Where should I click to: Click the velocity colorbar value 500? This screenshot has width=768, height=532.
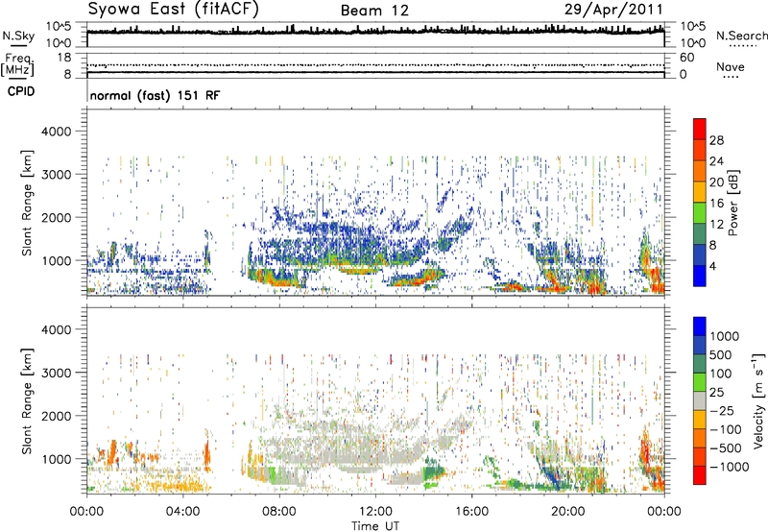click(x=722, y=354)
